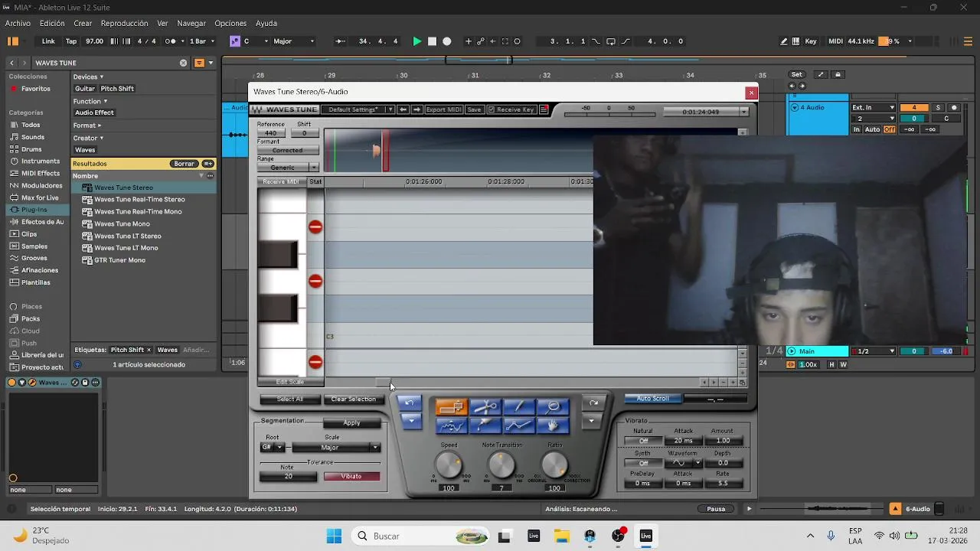The width and height of the screenshot is (980, 551).
Task: Click the Pausa analysis button
Action: pos(716,509)
